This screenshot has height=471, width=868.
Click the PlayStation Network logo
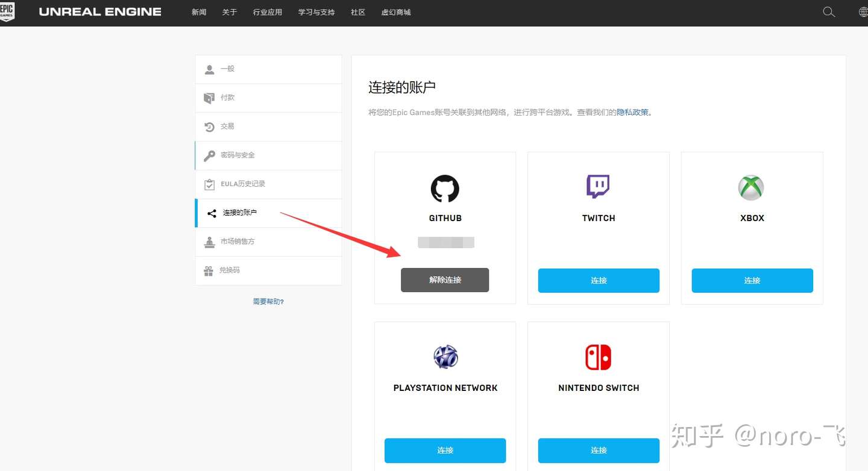445,357
